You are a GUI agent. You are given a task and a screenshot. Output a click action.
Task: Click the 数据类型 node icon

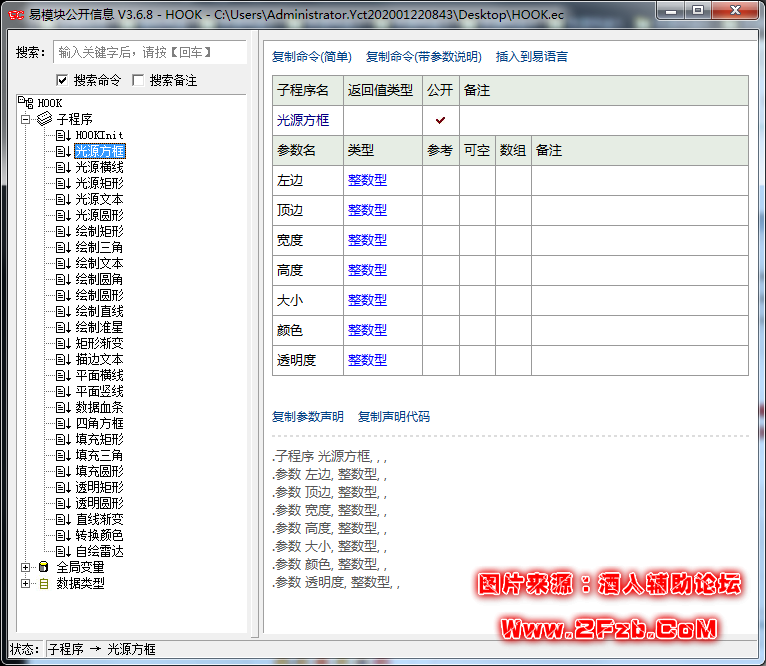tap(44, 583)
